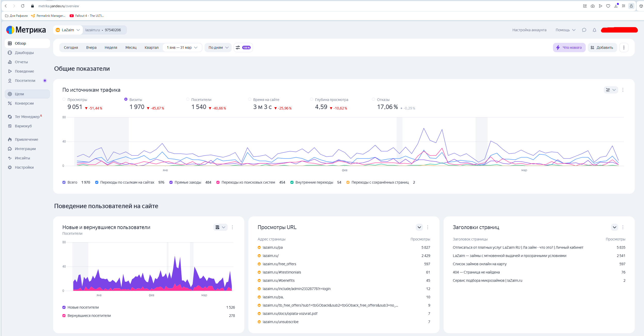Open three-dot menu in top toolbar

tap(624, 48)
